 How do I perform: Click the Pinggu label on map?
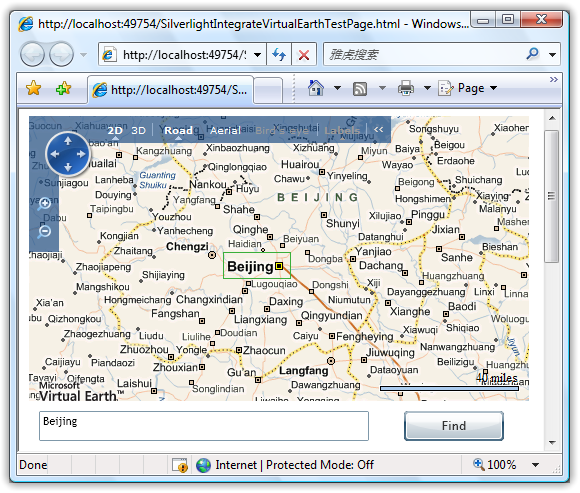tap(428, 215)
